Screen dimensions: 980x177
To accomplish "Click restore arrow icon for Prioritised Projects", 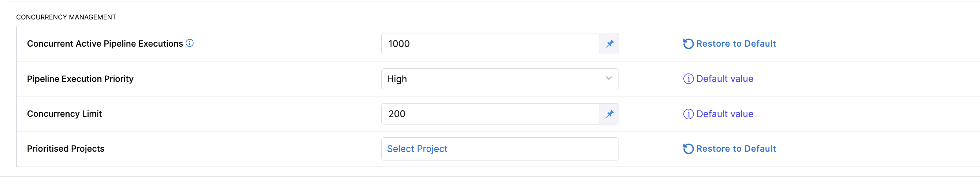I will pos(688,149).
